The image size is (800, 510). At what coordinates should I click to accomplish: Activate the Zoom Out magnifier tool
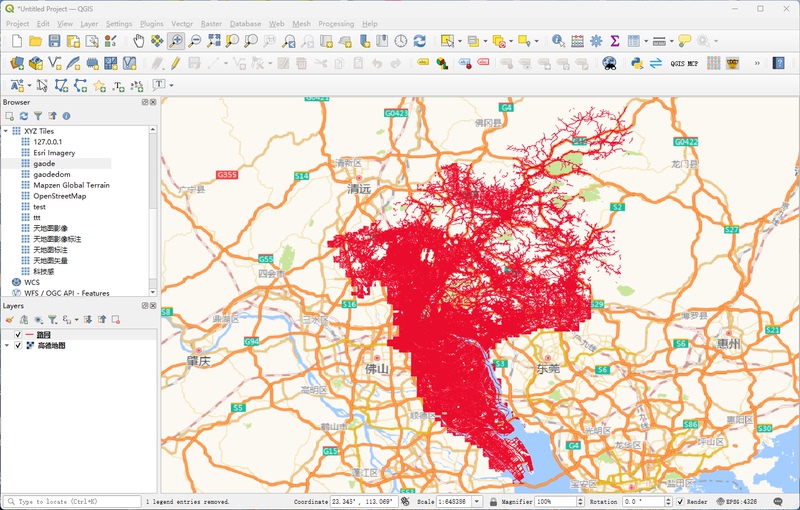[195, 41]
